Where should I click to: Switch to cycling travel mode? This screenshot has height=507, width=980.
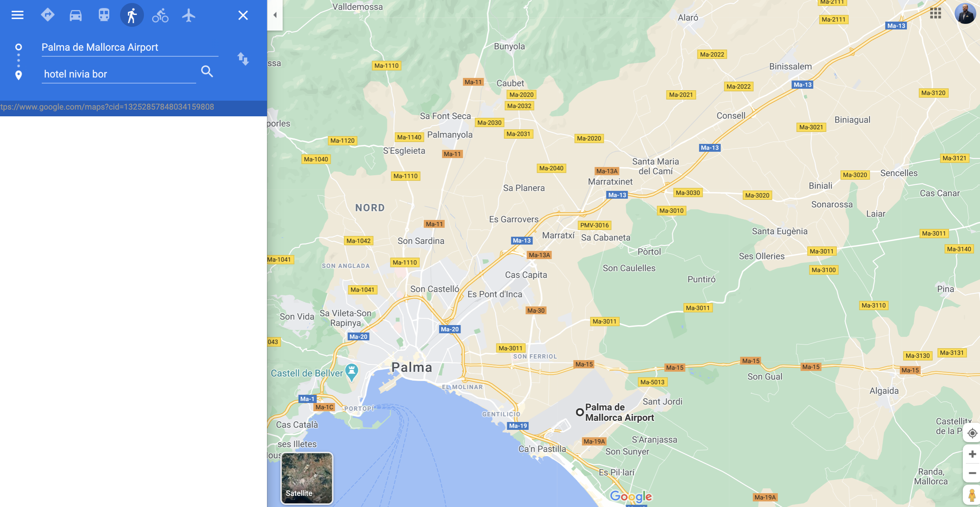point(160,16)
